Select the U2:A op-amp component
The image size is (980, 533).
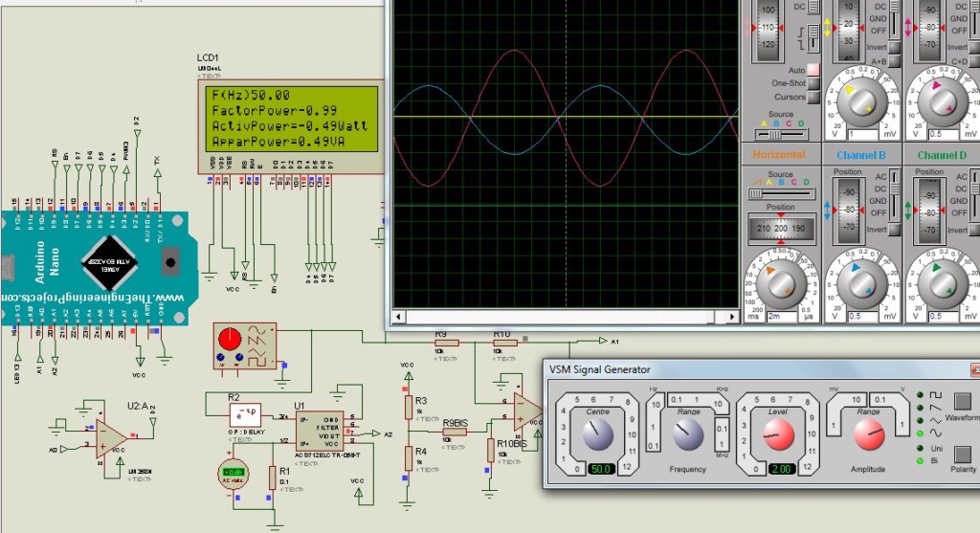point(113,440)
